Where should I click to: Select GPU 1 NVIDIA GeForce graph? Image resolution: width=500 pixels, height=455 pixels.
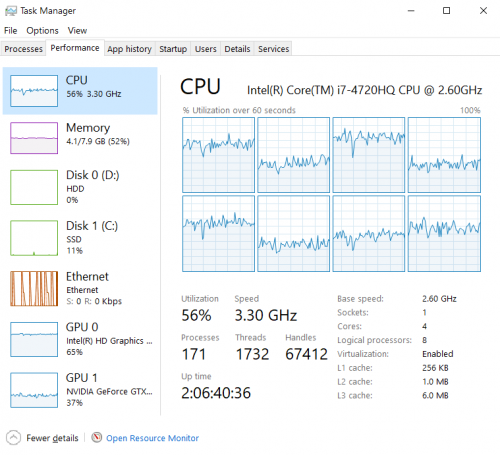pos(34,390)
